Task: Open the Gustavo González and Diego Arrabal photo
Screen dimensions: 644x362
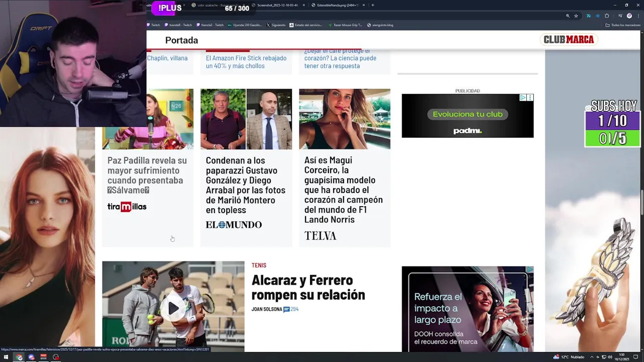Action: click(x=246, y=119)
